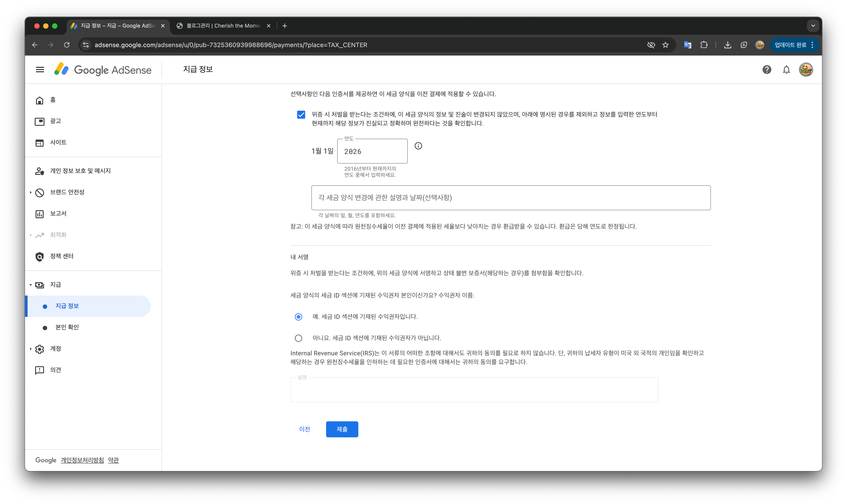This screenshot has width=847, height=504.
Task: Click the 이전 previous button
Action: click(305, 429)
